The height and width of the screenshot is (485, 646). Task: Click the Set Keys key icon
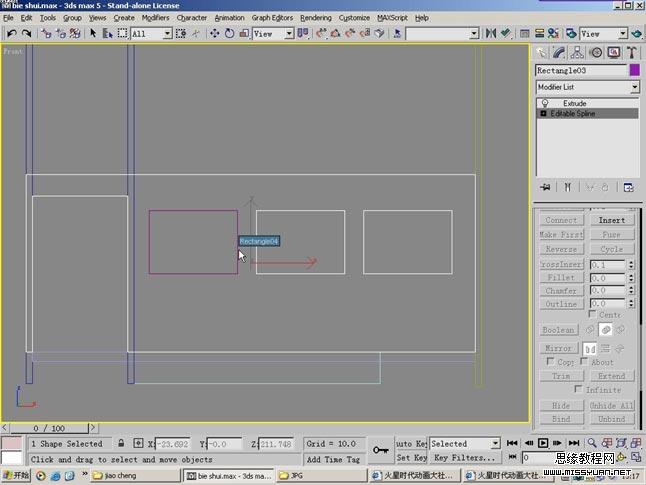point(380,450)
